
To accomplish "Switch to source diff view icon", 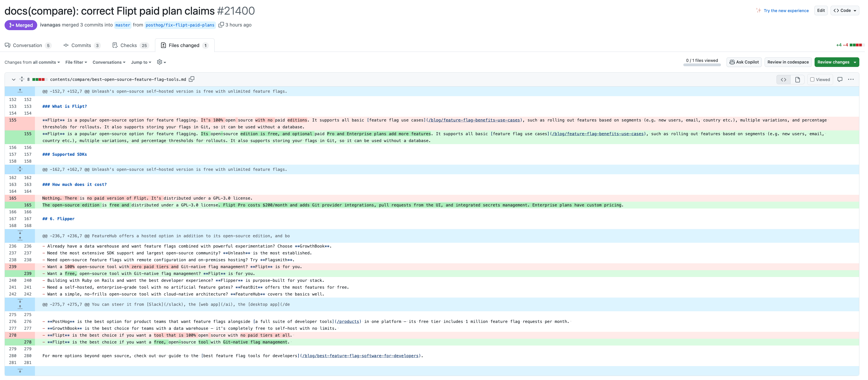I will [784, 79].
